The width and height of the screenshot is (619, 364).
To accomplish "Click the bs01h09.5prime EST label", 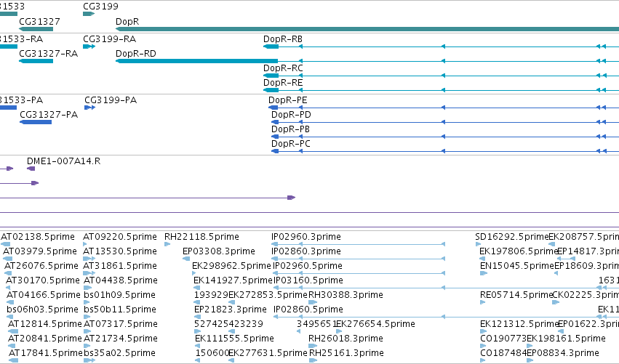I will pos(119,295).
